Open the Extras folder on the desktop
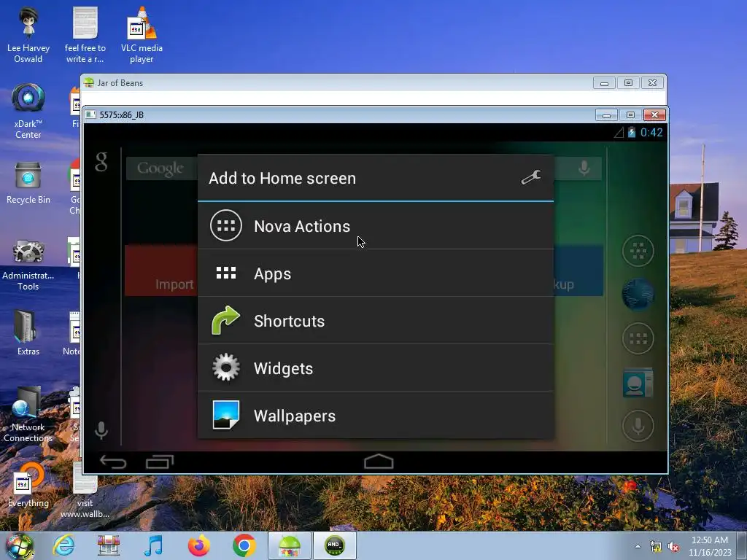The image size is (747, 560). (28, 332)
